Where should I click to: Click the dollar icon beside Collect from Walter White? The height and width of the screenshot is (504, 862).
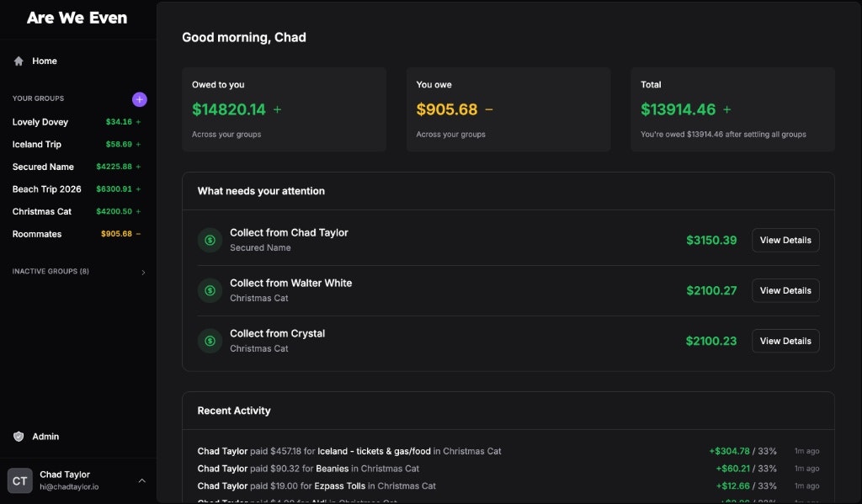[210, 290]
